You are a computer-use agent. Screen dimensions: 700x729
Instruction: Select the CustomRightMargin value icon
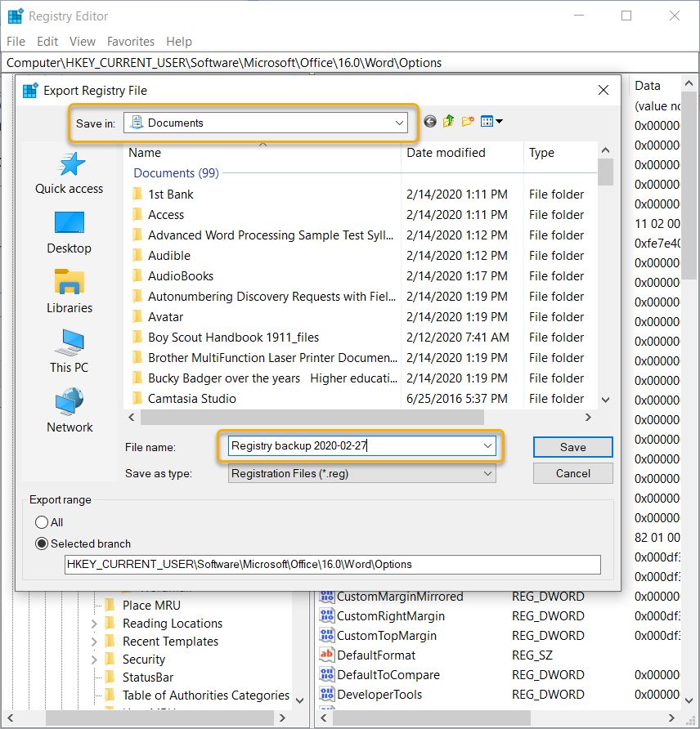(x=326, y=615)
